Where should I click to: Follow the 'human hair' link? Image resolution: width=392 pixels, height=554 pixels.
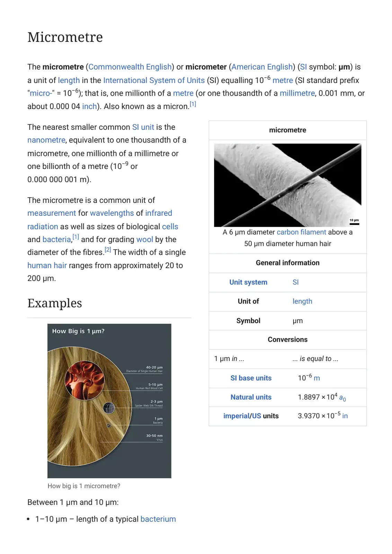coord(47,265)
